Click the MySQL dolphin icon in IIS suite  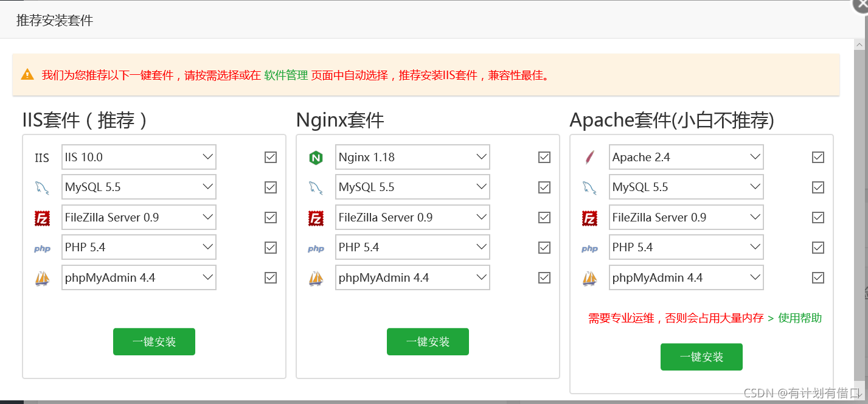coord(42,188)
